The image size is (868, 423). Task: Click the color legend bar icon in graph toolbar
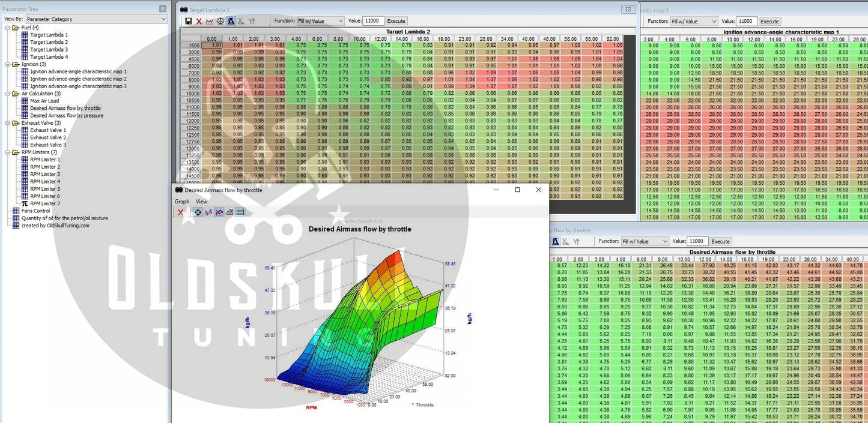[x=240, y=212]
